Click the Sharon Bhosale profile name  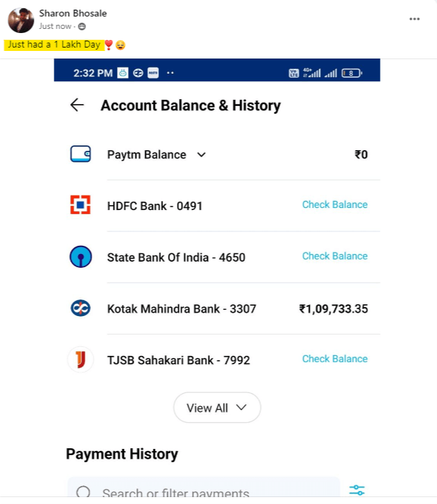[x=73, y=13]
